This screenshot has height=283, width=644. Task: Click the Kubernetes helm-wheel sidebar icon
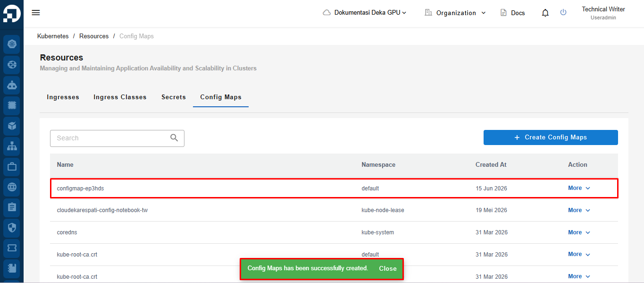[x=12, y=44]
